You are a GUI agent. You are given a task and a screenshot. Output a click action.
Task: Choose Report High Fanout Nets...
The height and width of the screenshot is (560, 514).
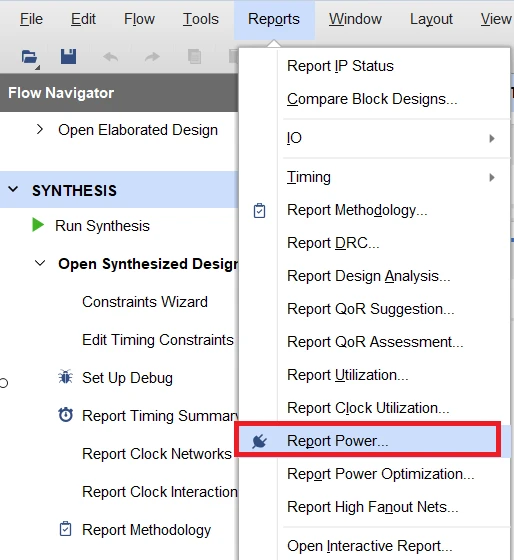click(x=373, y=507)
